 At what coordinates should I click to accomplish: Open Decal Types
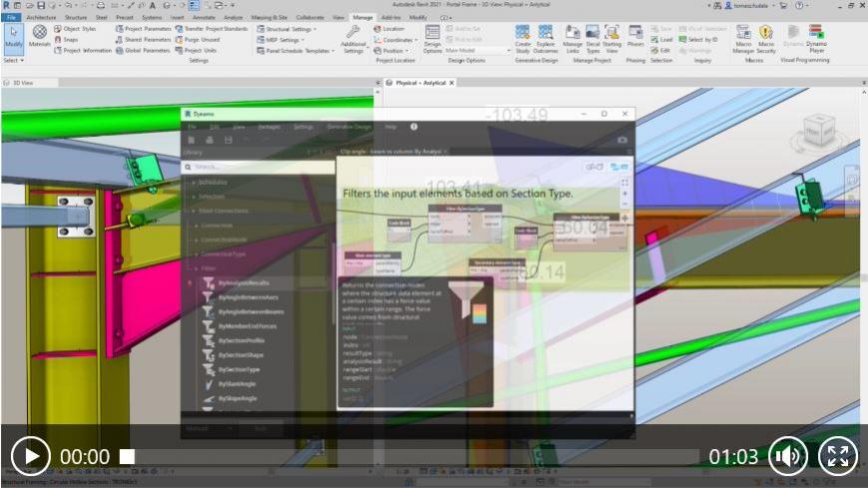pyautogui.click(x=593, y=39)
